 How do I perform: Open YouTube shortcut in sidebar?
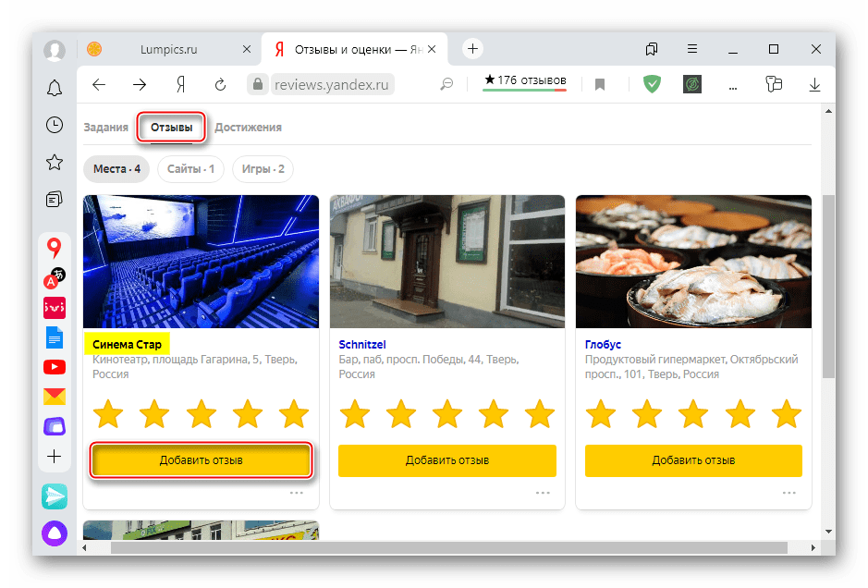click(x=55, y=367)
